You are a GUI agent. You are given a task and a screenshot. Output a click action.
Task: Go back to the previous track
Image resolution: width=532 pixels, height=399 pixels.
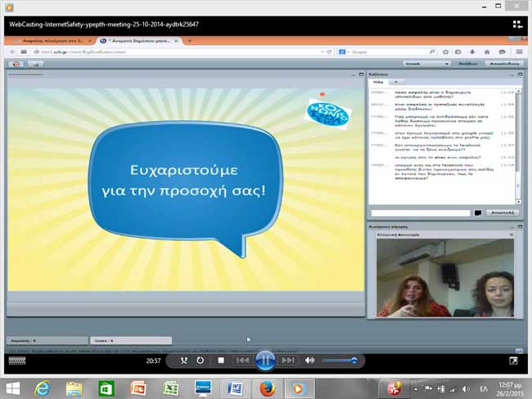pos(242,360)
